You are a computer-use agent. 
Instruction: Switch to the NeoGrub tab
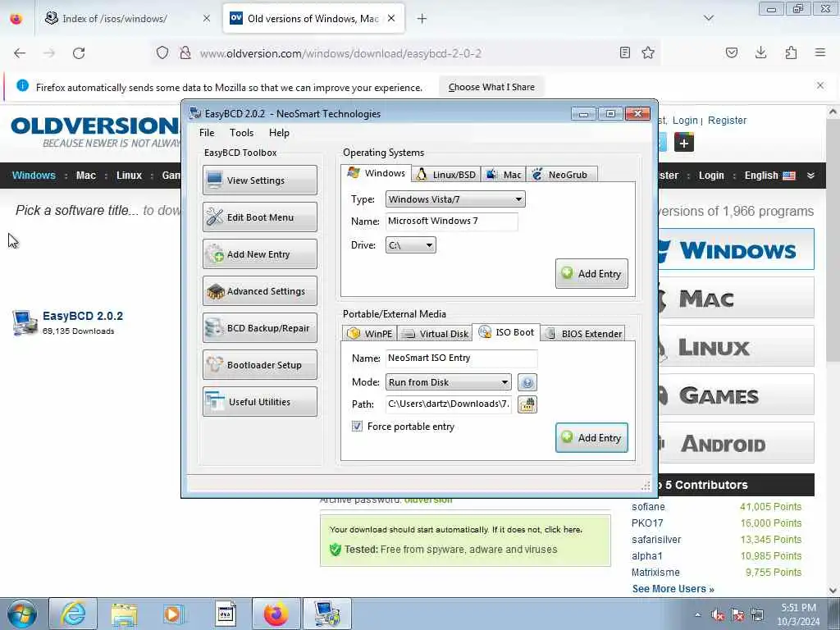pos(561,175)
